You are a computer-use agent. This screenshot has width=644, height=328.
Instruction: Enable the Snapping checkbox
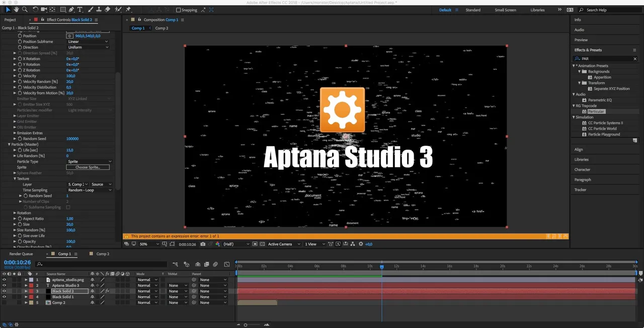coord(178,10)
